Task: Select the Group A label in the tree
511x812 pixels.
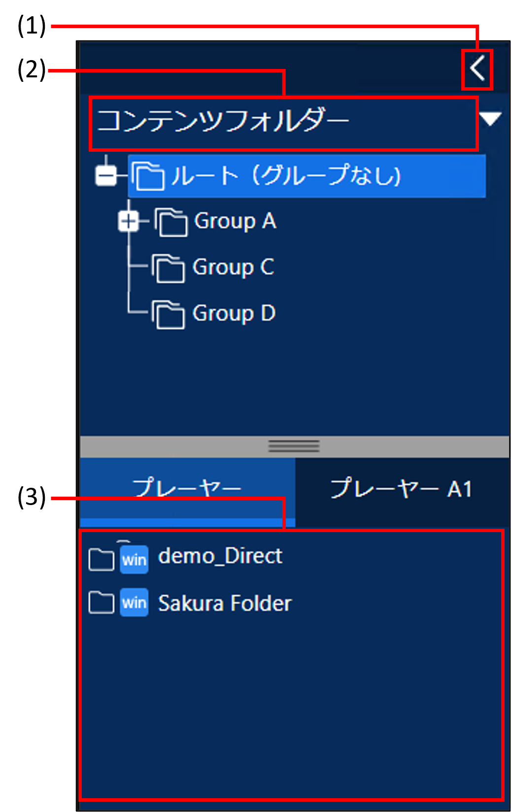Action: pos(235,221)
